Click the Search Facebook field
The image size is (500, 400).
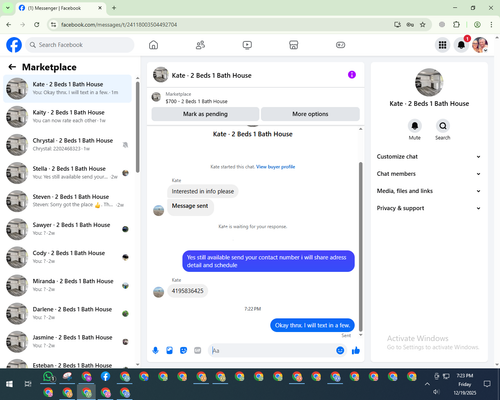80,45
